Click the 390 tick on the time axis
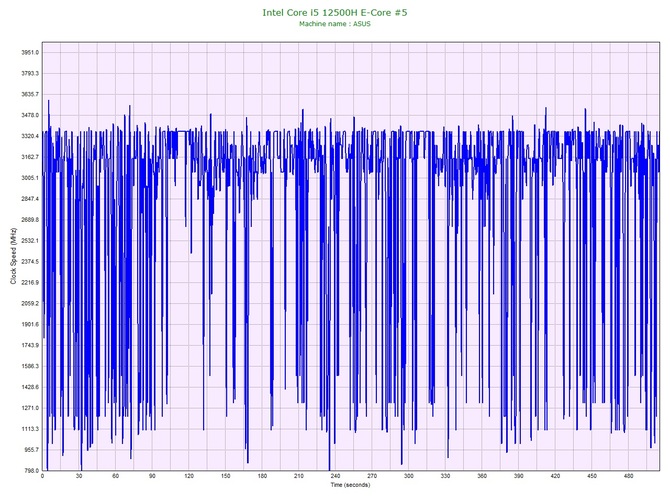 point(519,476)
